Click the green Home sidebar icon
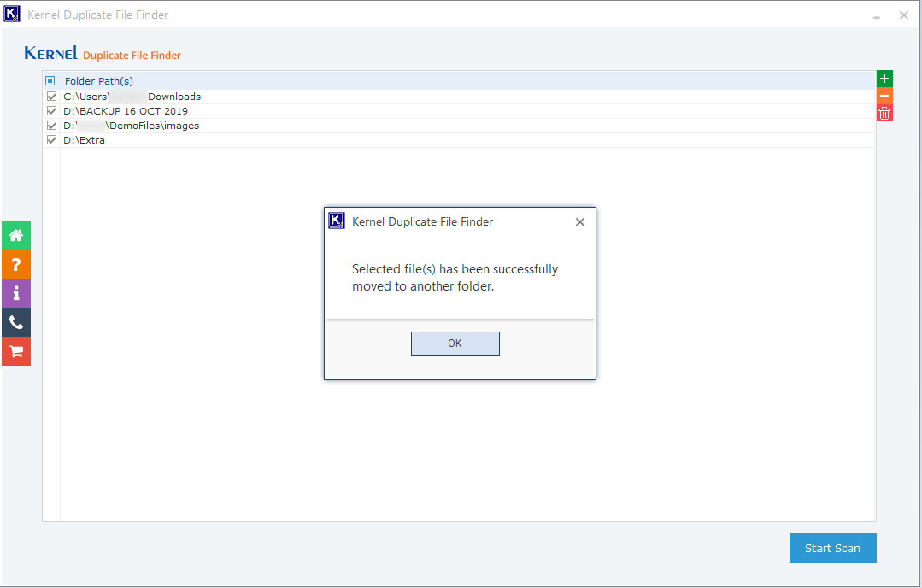This screenshot has width=922, height=588. coord(16,235)
